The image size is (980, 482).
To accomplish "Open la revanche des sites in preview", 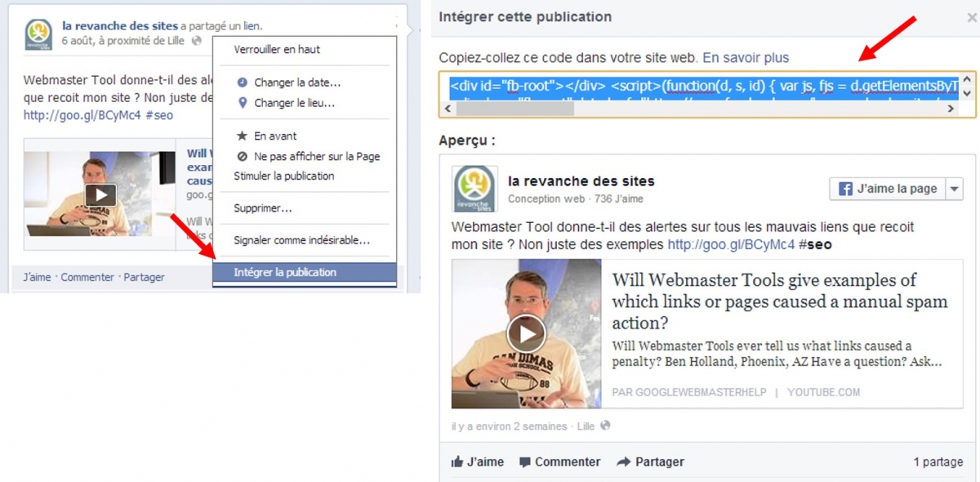I will point(581,181).
